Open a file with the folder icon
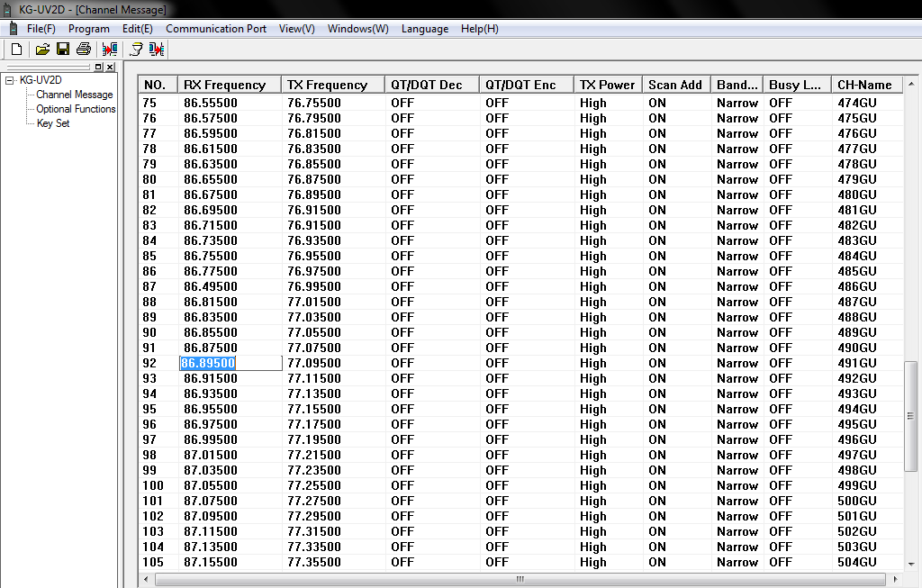Screen dimensions: 922x588 [x=42, y=49]
